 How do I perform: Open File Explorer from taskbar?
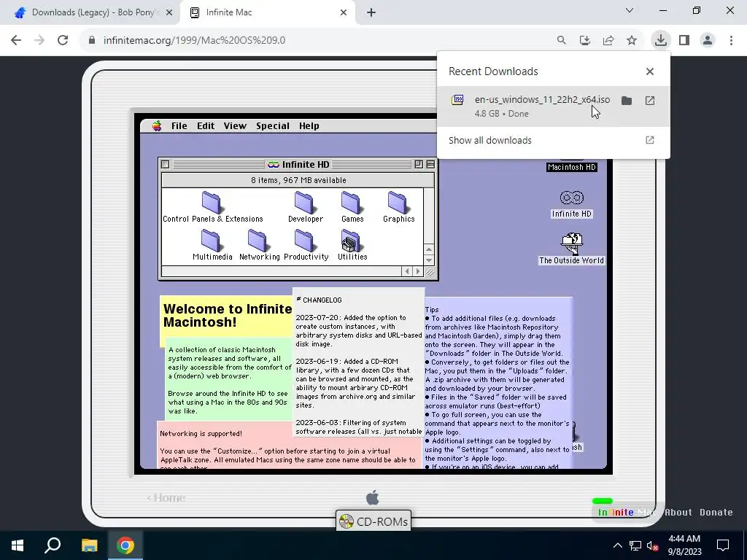[89, 545]
